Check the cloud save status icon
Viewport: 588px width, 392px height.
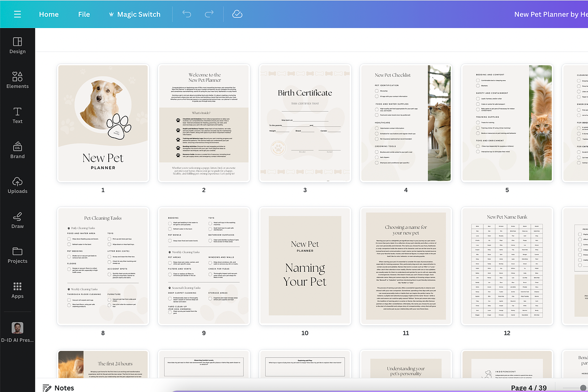tap(237, 14)
